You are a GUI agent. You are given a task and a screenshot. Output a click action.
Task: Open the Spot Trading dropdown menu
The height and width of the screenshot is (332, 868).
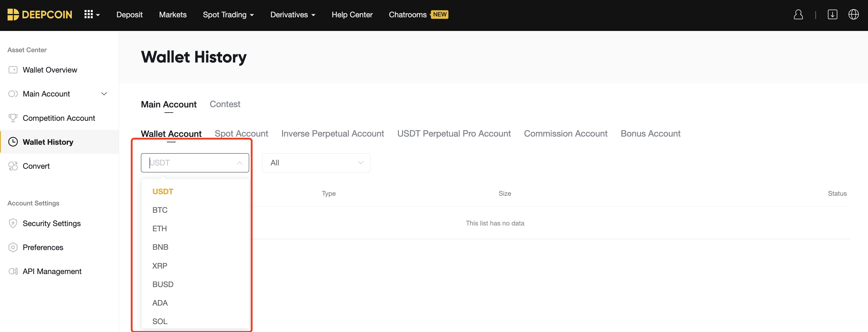point(228,15)
